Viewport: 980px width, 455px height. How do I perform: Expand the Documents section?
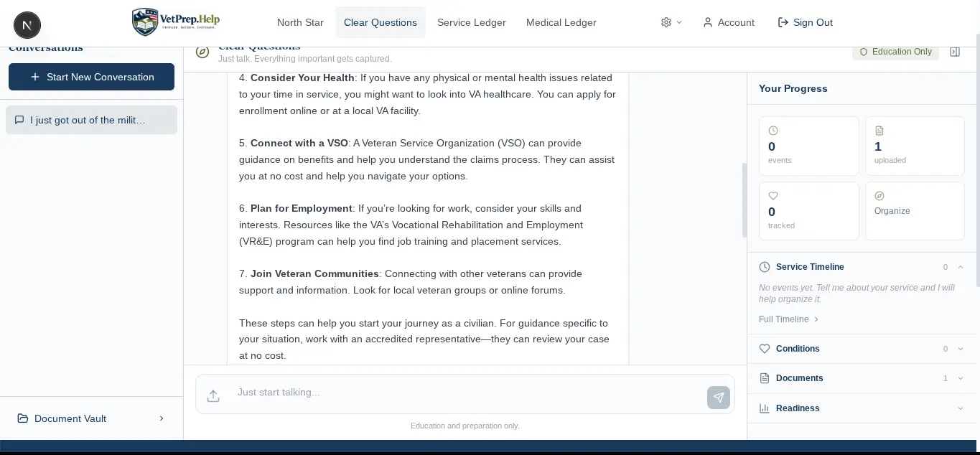coord(861,378)
